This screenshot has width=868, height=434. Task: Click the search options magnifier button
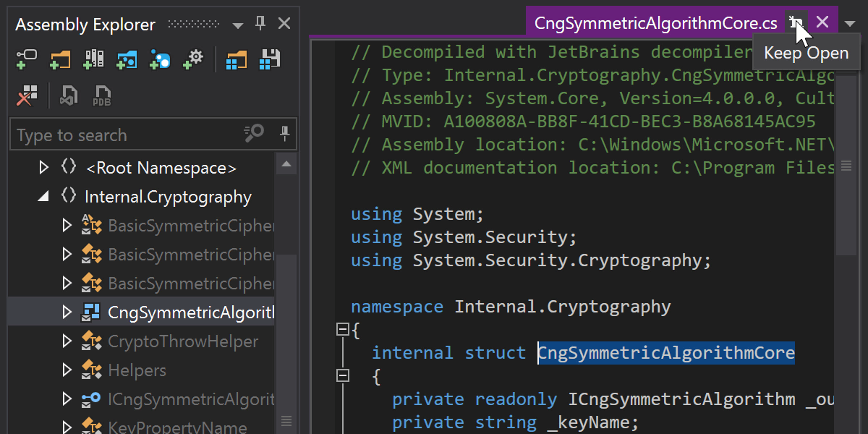pos(254,135)
